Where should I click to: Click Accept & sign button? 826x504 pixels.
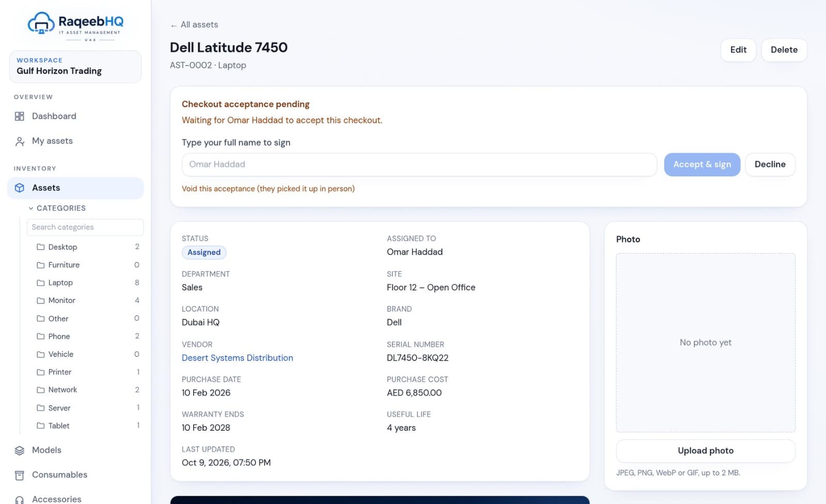[702, 165]
